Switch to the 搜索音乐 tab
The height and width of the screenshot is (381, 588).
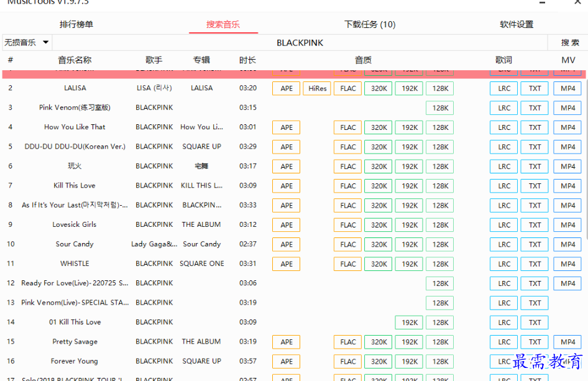click(223, 24)
